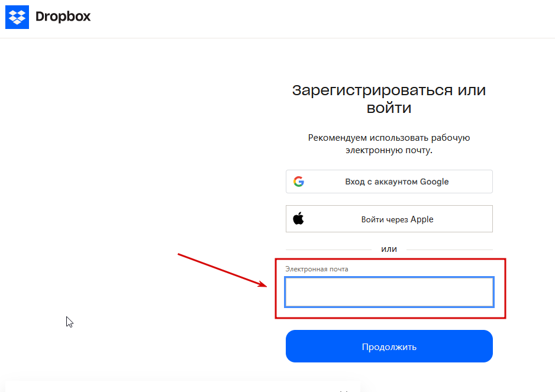Image resolution: width=555 pixels, height=392 pixels.
Task: Click the word 'Google' in sign-in button
Action: click(434, 182)
